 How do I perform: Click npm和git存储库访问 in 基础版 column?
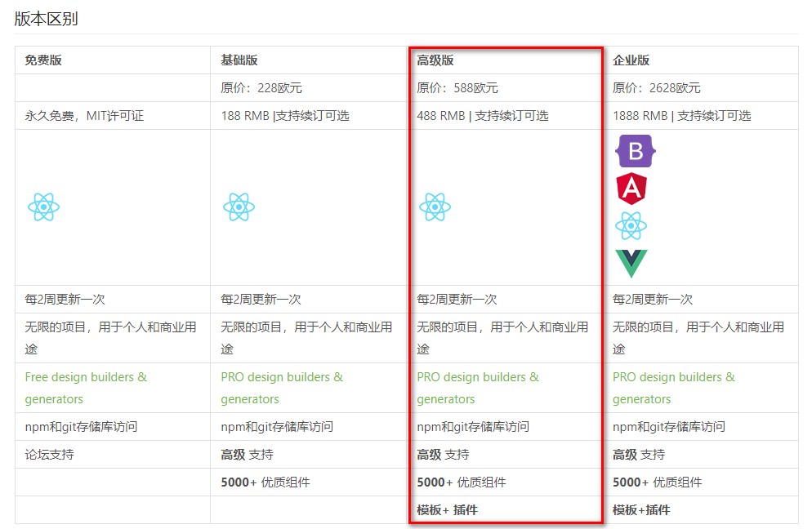(277, 427)
